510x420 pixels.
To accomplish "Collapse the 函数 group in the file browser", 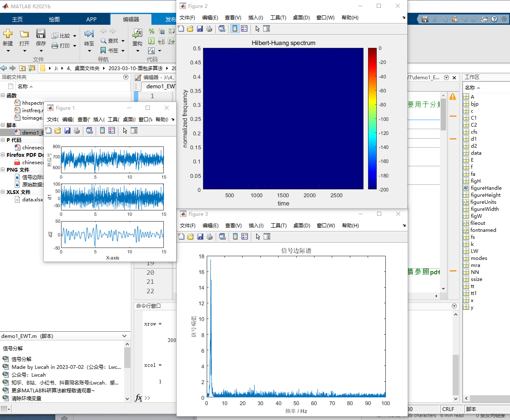I will pos(3,95).
